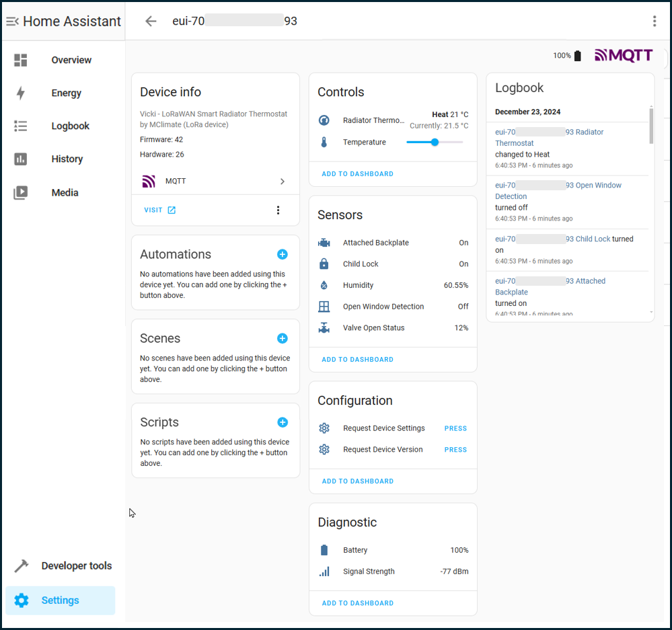Add a new scene with plus icon
Viewport: 672px width, 630px height.
(282, 338)
